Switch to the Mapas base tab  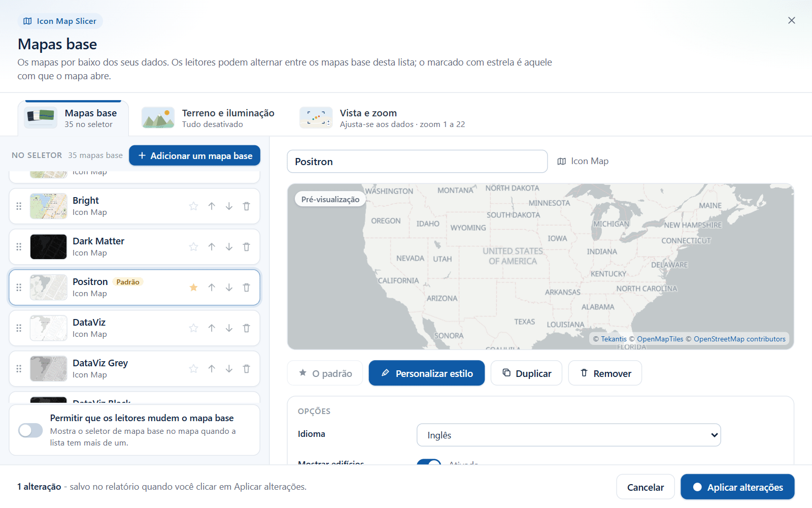(x=73, y=118)
